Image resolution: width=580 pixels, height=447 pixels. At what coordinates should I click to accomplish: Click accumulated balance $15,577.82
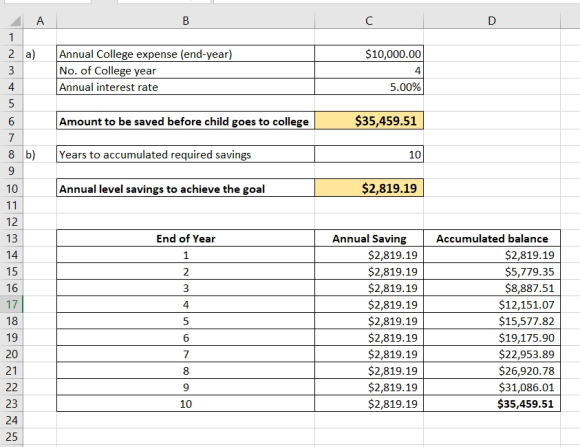tap(492, 321)
